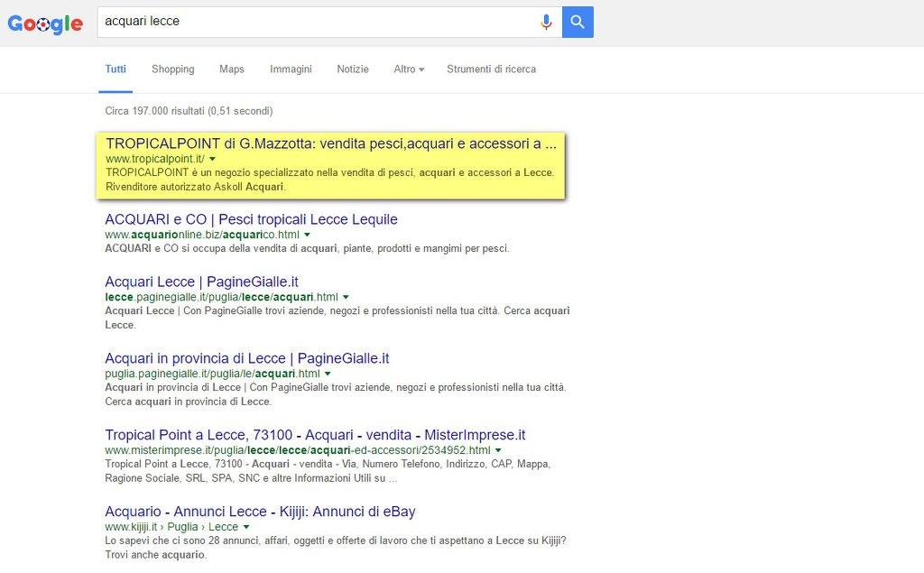Image resolution: width=924 pixels, height=573 pixels.
Task: Click the 'Rivenditore autorizzato Askoll Acquari' snippet
Action: pyautogui.click(x=195, y=187)
